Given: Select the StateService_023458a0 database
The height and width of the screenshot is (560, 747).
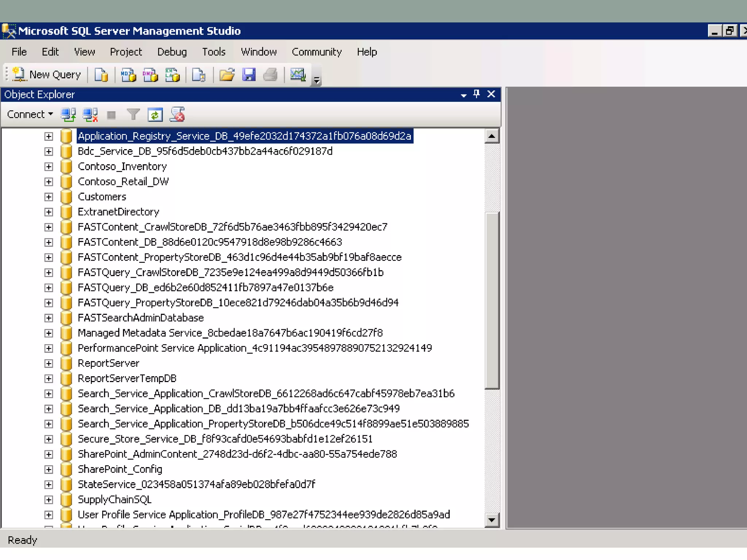Looking at the screenshot, I should (x=196, y=485).
